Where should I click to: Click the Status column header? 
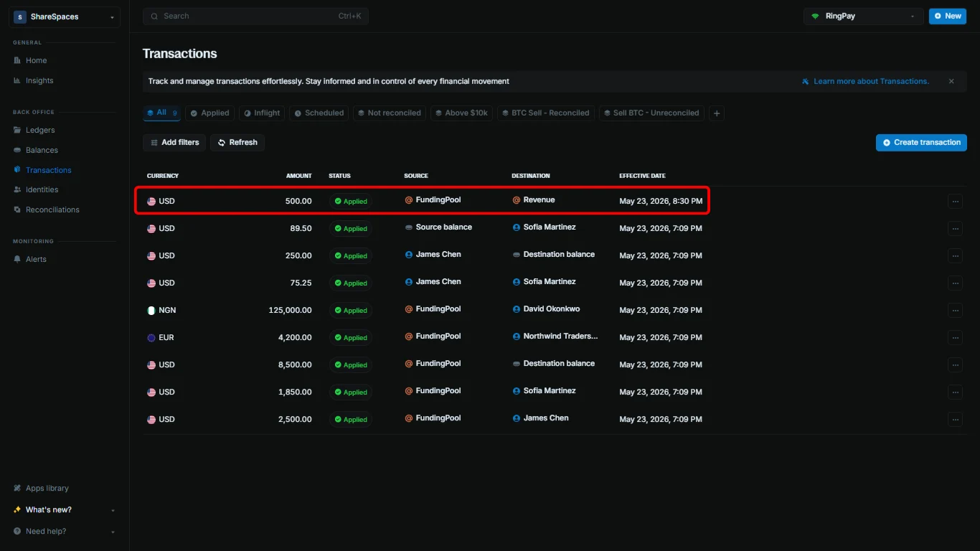(x=339, y=176)
